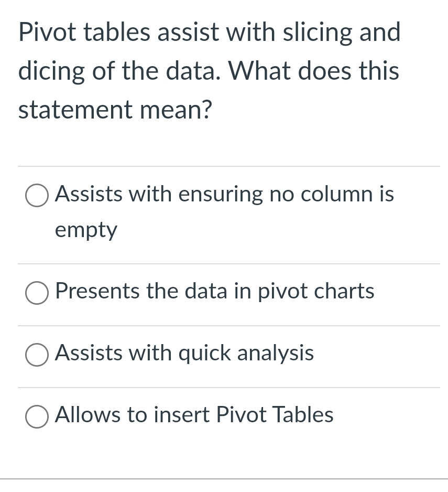
Task: Click the radio circle beside the second answer
Action: 36,293
